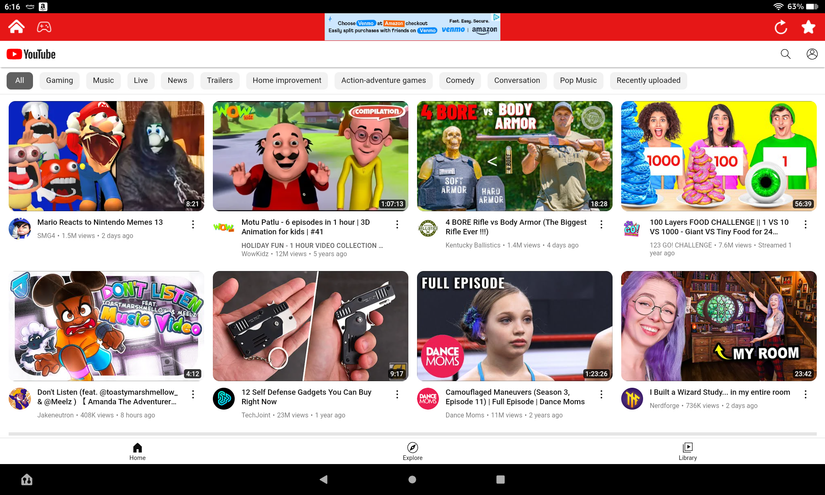The height and width of the screenshot is (495, 825).
Task: Open title Motu Patlu - 6 episodes
Action: tap(306, 227)
